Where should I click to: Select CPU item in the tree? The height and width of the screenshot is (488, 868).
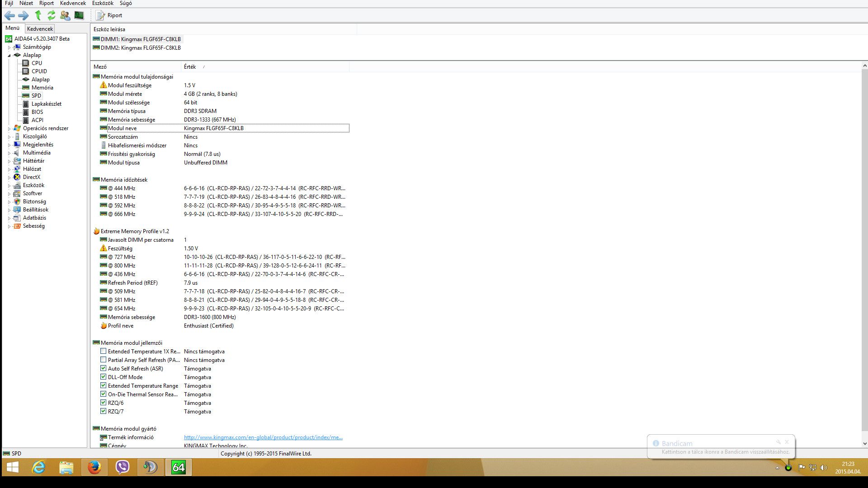pyautogui.click(x=37, y=63)
